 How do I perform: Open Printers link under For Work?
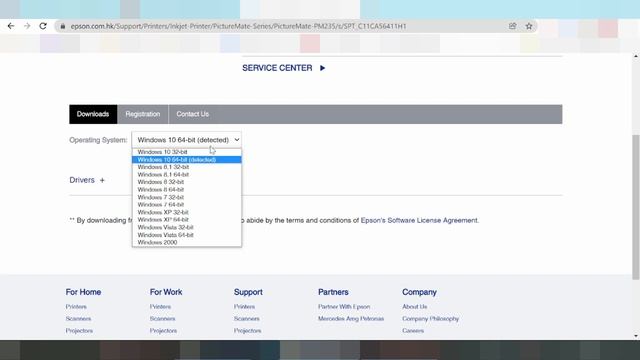click(x=160, y=307)
